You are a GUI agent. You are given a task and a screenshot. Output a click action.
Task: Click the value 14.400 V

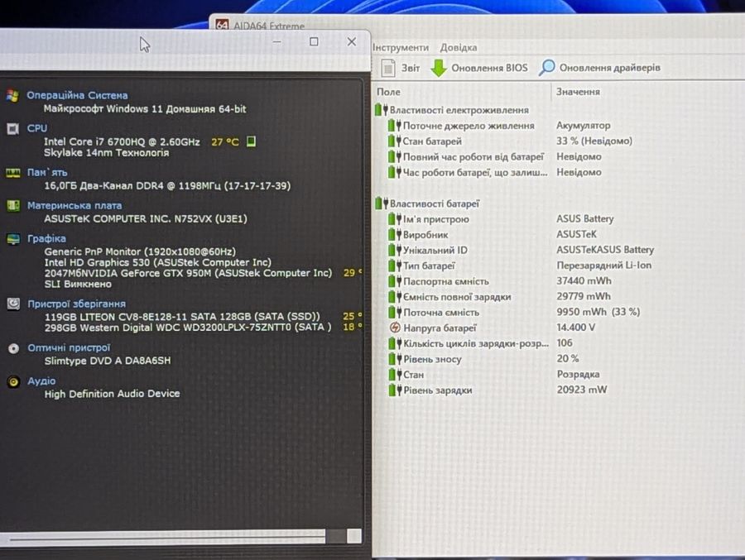coord(575,328)
